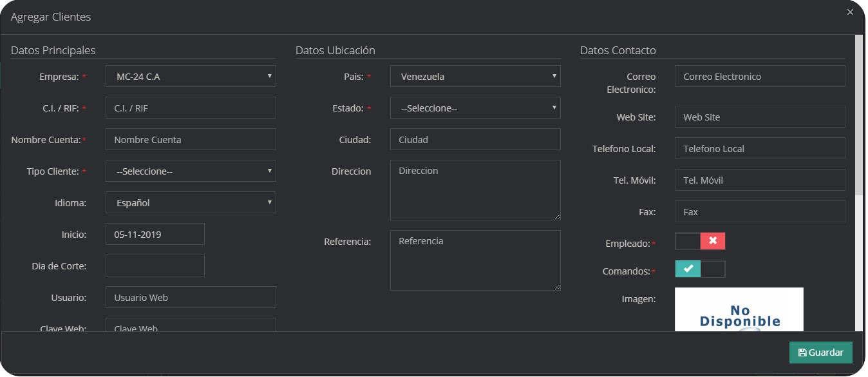This screenshot has height=377, width=868.
Task: Close the Agregar Clientes dialog
Action: pyautogui.click(x=850, y=12)
